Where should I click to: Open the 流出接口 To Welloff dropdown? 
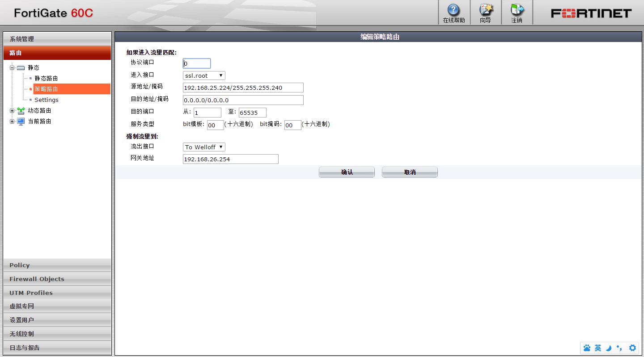pos(204,147)
